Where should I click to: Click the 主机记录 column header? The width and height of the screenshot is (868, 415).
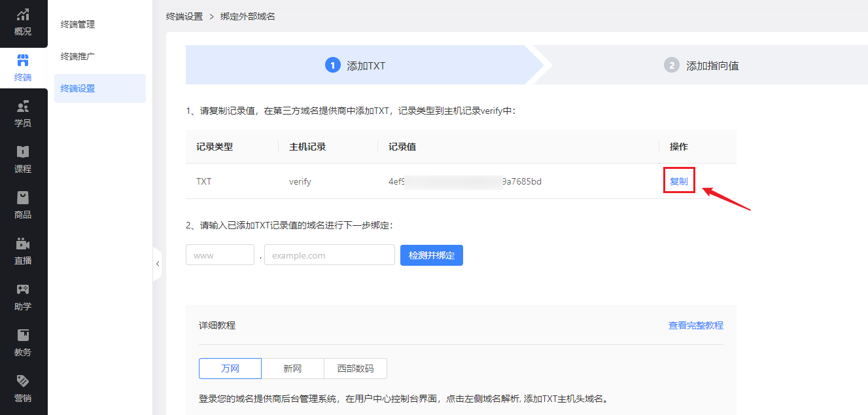pyautogui.click(x=307, y=147)
